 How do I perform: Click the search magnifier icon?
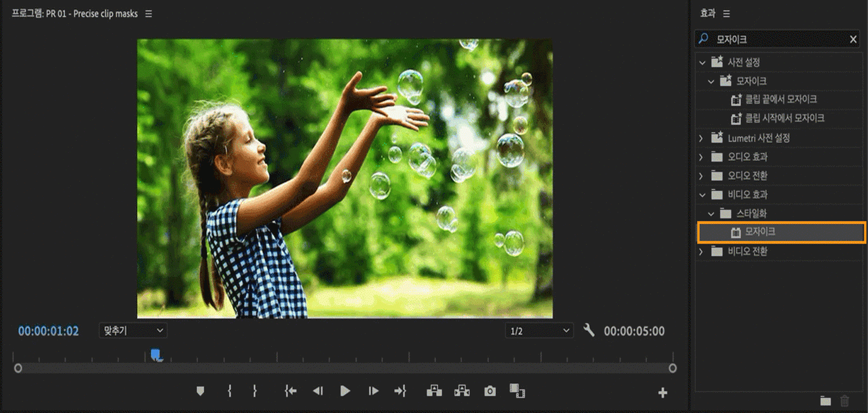pos(704,39)
